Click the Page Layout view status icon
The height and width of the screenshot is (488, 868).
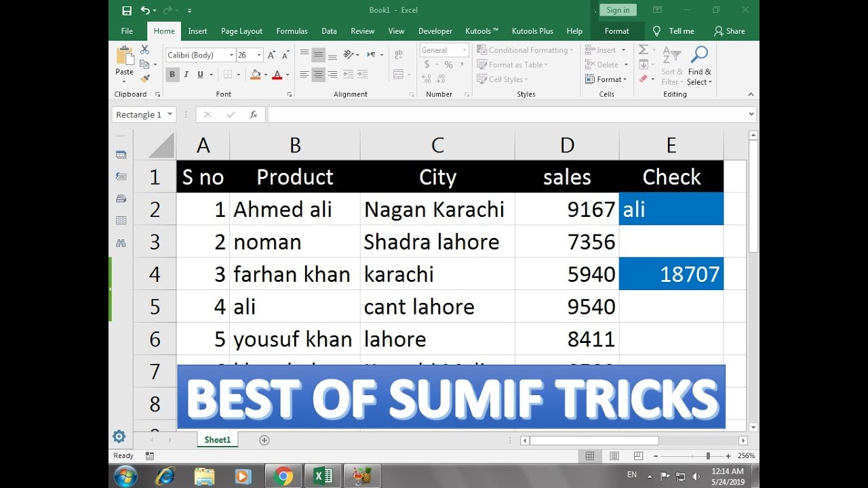(x=614, y=456)
